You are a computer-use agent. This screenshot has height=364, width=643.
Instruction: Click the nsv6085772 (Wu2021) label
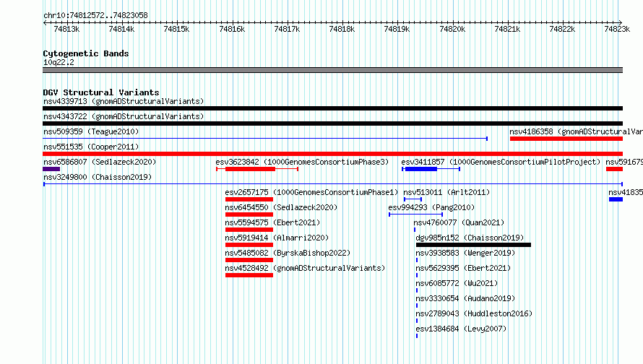coord(457,283)
